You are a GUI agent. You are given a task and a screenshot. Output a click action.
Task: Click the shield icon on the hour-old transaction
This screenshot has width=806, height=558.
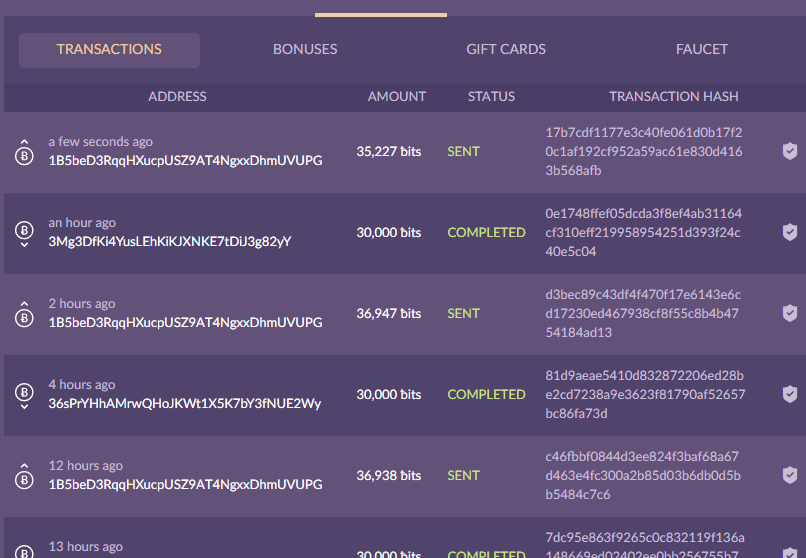point(790,233)
